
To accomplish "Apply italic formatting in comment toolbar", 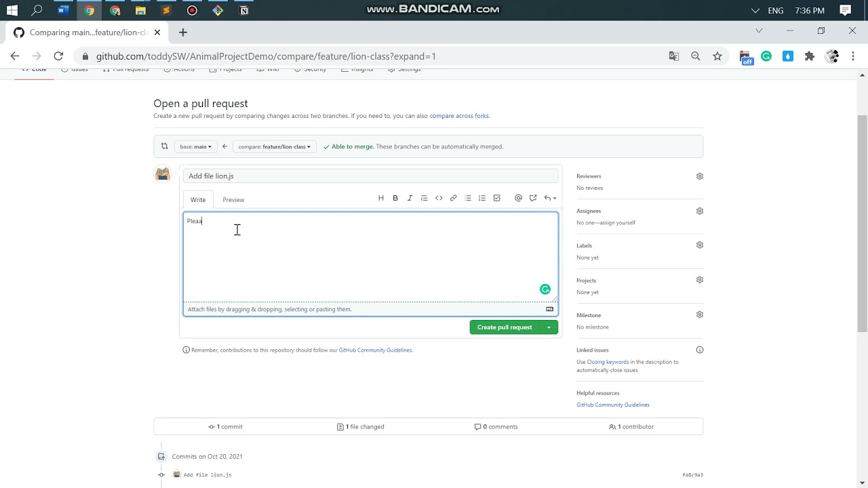I will 410,198.
